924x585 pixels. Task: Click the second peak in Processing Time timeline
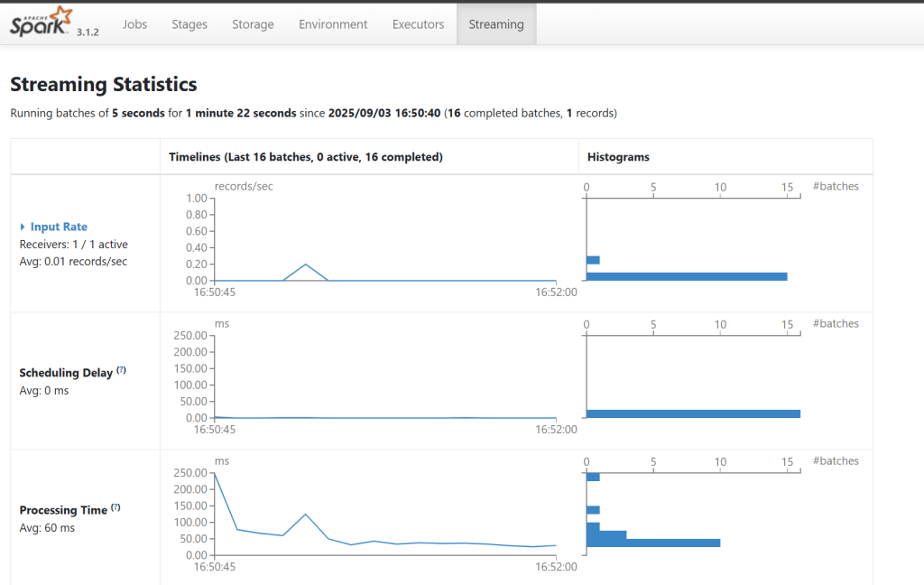(x=306, y=515)
